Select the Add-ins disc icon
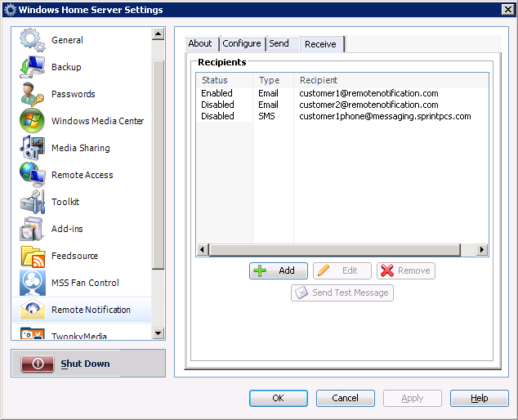The height and width of the screenshot is (420, 518). click(32, 229)
